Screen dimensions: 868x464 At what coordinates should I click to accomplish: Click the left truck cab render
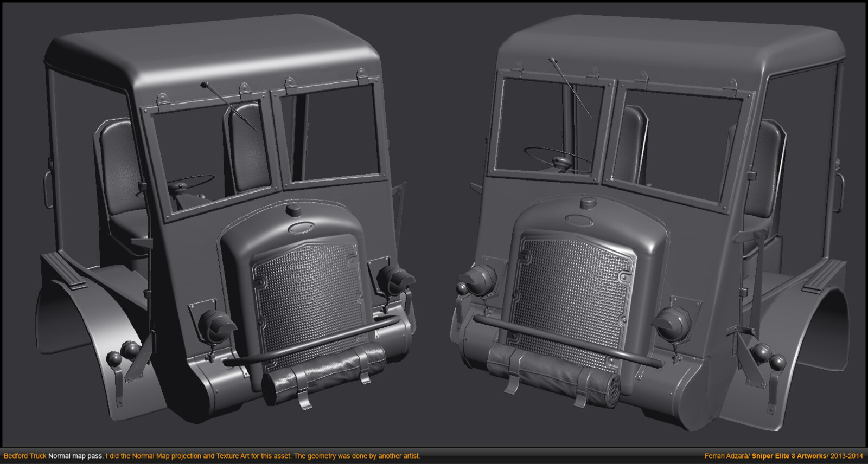coord(225,220)
